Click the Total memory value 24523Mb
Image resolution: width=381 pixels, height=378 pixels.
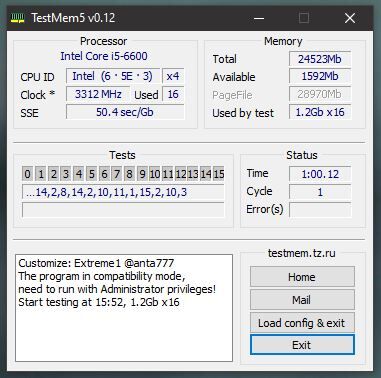pyautogui.click(x=320, y=59)
